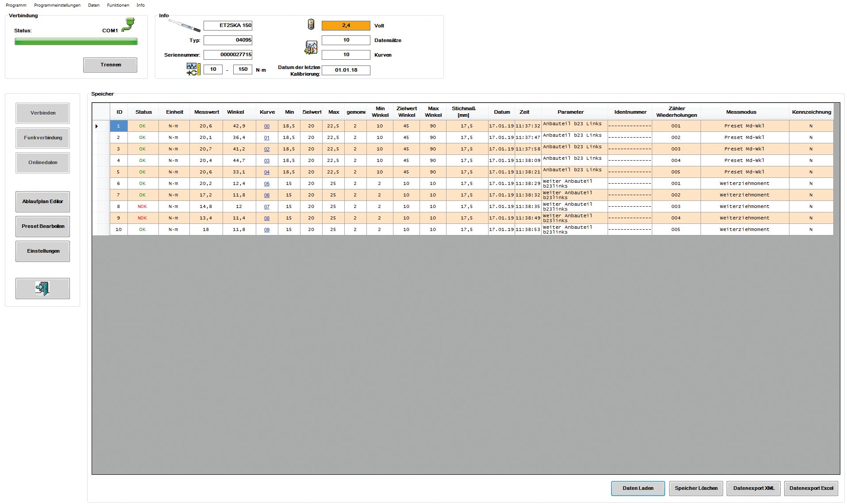This screenshot has height=504, width=847.
Task: Open the Ablaufplan Editor
Action: click(x=42, y=202)
